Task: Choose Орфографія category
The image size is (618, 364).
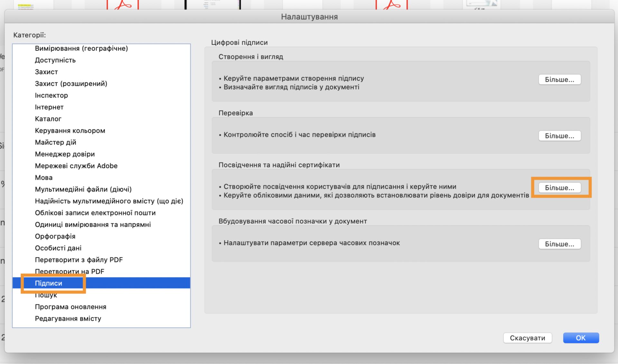Action: tap(55, 236)
